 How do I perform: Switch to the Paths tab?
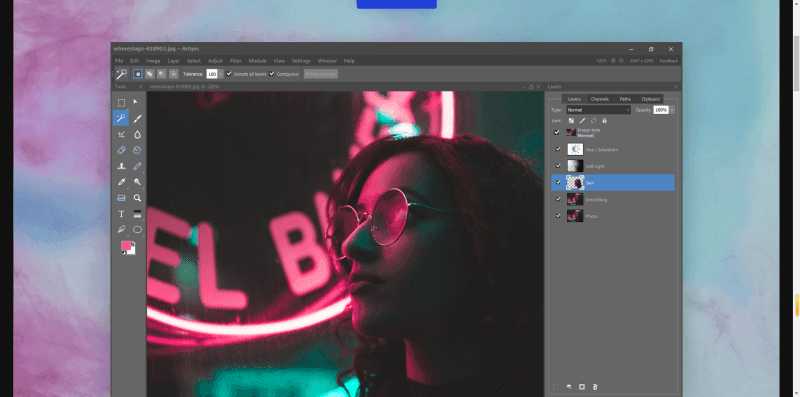coord(625,99)
